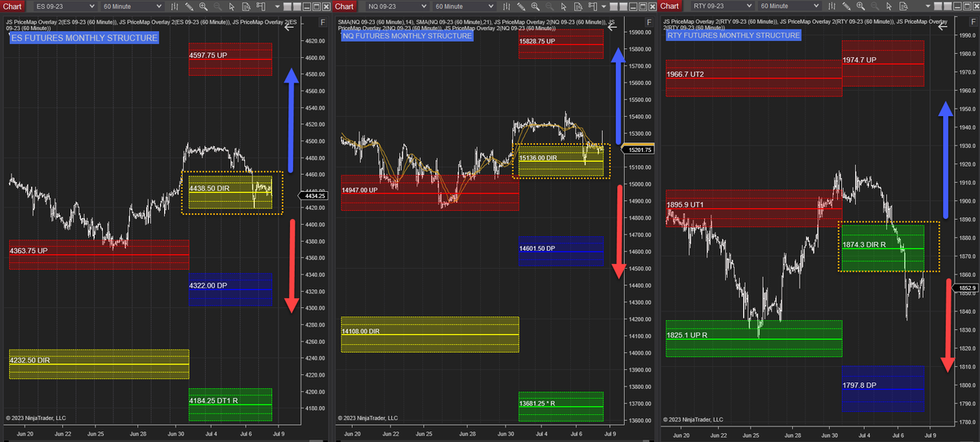The height and width of the screenshot is (442, 980).
Task: Select the Chart tab of ES window
Action: click(x=12, y=7)
